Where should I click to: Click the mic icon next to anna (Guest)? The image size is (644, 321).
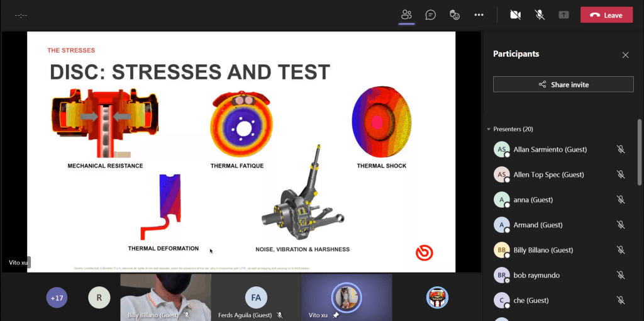pyautogui.click(x=620, y=200)
